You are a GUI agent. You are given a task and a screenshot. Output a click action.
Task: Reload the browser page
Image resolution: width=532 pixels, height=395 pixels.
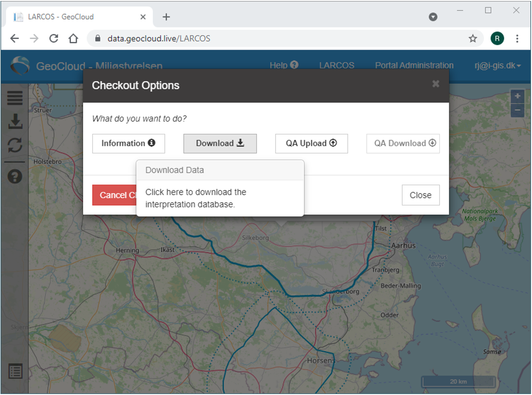click(53, 38)
